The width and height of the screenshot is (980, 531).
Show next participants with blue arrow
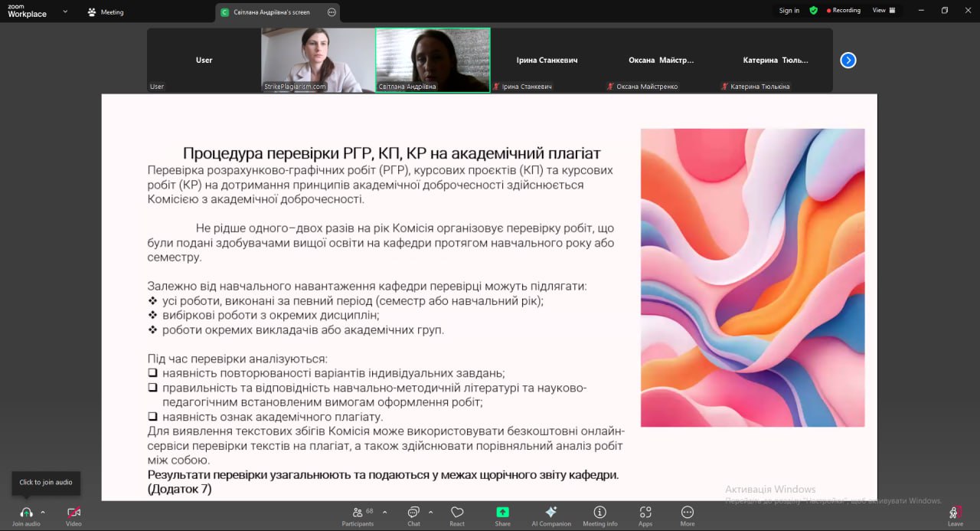[x=848, y=61]
